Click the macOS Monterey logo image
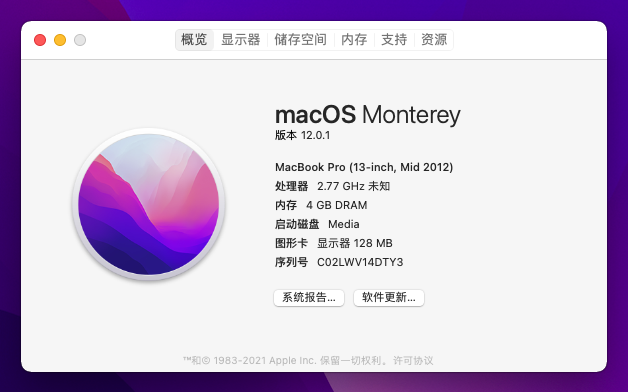 click(x=149, y=204)
